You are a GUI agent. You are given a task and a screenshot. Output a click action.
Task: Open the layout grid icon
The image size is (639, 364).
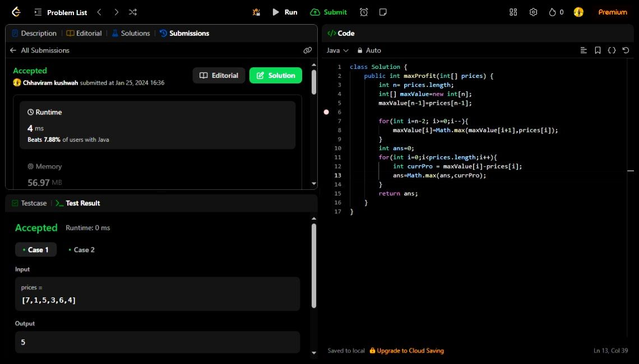coord(513,12)
